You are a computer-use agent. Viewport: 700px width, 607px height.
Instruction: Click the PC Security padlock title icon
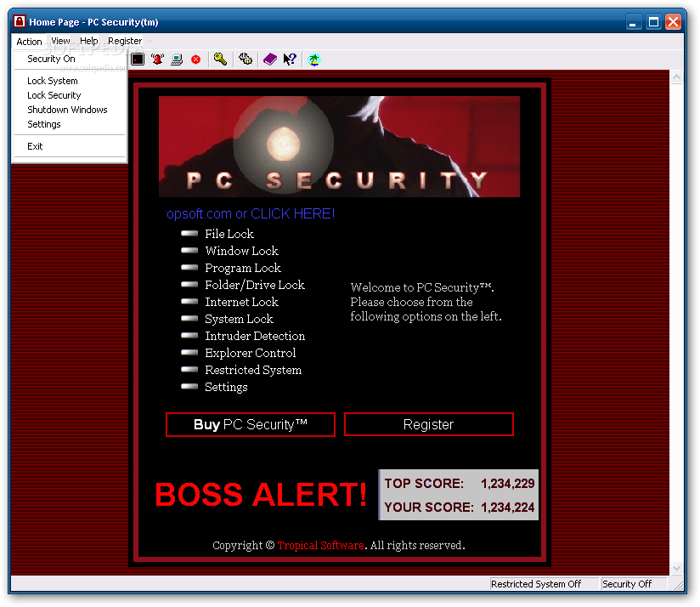coord(20,21)
